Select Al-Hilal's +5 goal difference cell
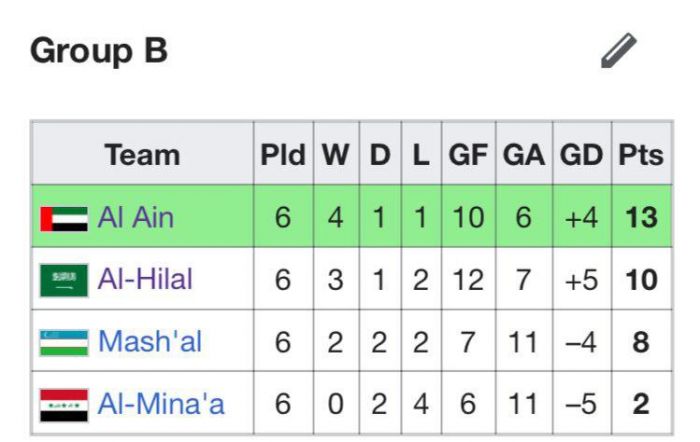Image resolution: width=700 pixels, height=442 pixels. (581, 280)
